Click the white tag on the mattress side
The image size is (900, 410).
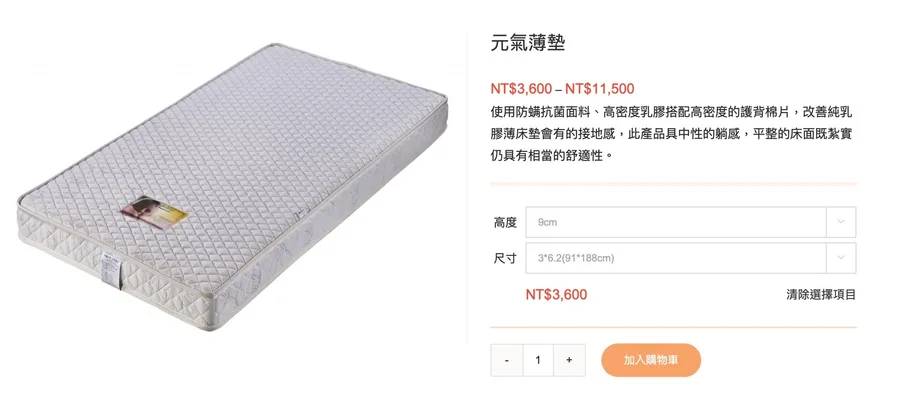pyautogui.click(x=111, y=269)
